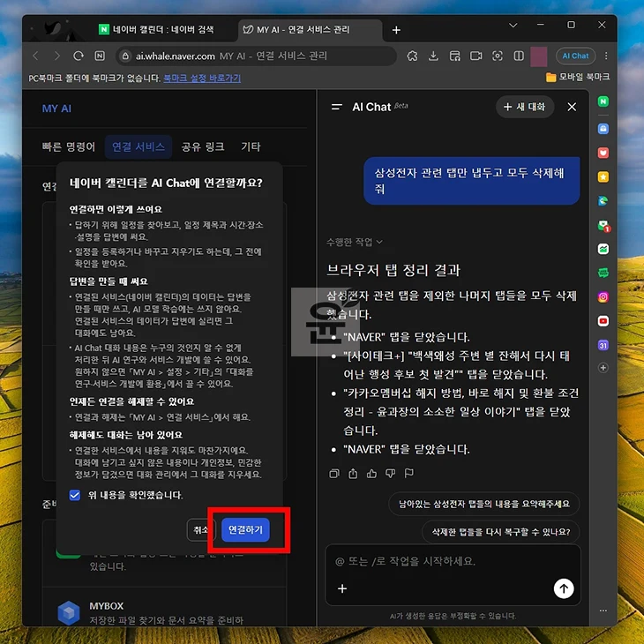
Task: Click the 'MY AI' page logo
Action: click(56, 109)
